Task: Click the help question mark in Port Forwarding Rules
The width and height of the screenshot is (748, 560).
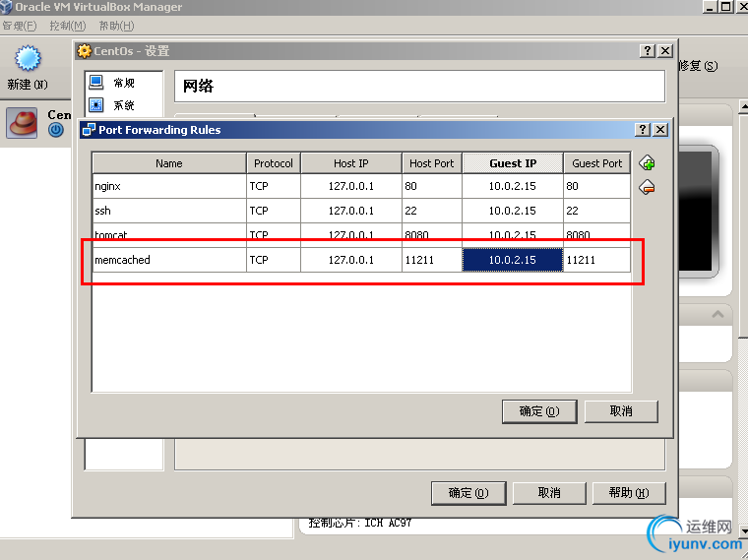Action: 643,129
